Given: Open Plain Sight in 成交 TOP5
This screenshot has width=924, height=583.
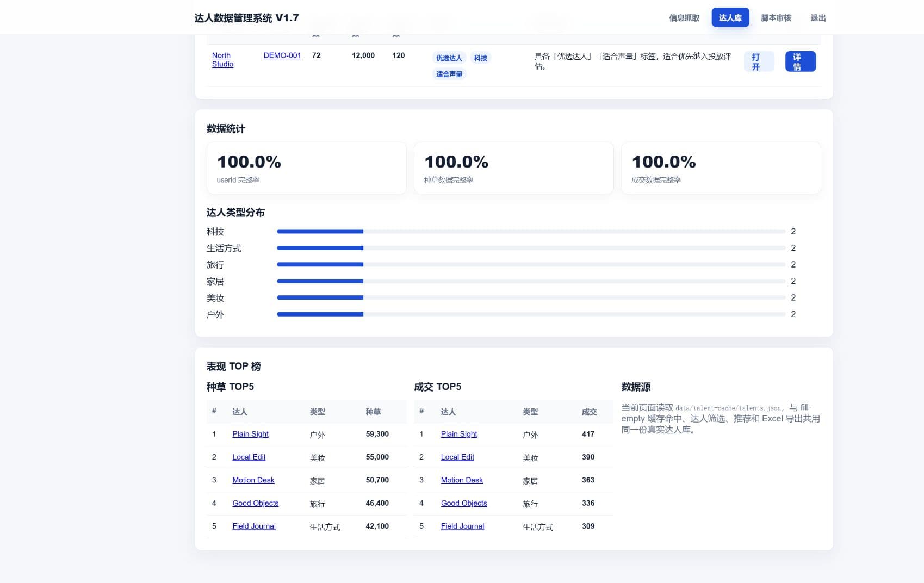Looking at the screenshot, I should pyautogui.click(x=459, y=434).
